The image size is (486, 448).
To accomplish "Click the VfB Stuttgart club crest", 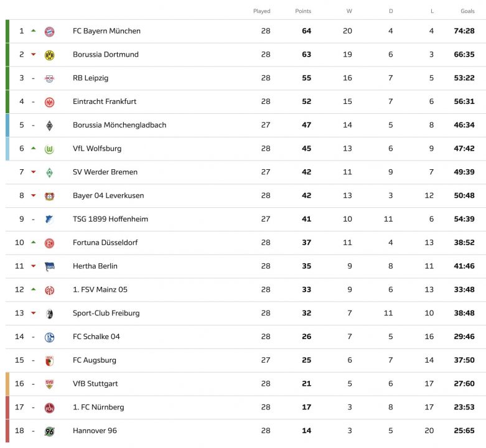I will tap(49, 384).
